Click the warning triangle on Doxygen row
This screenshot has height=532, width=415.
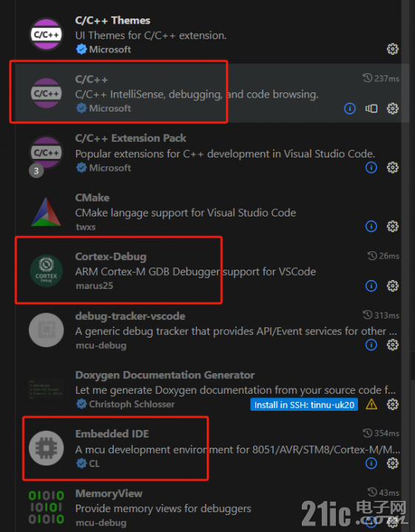coord(371,404)
